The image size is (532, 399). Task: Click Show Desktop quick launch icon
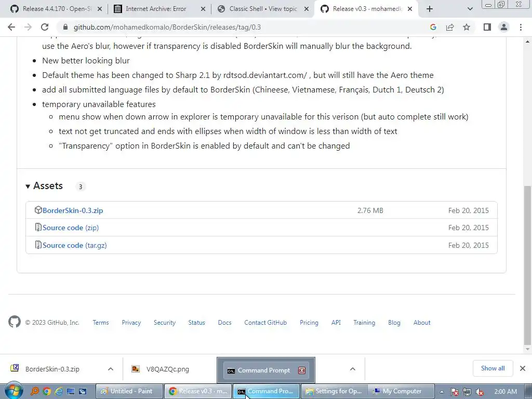[71, 392]
